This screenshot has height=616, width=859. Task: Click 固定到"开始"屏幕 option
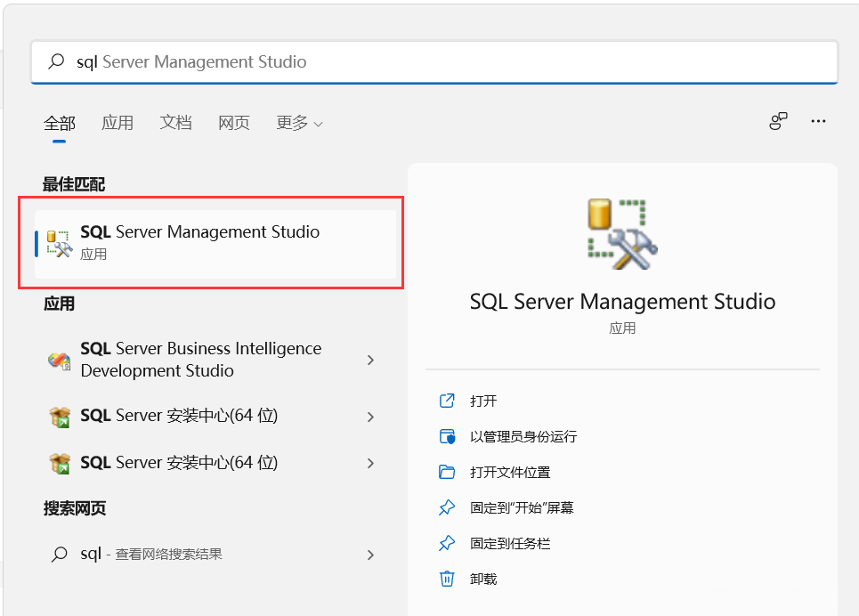click(x=522, y=508)
